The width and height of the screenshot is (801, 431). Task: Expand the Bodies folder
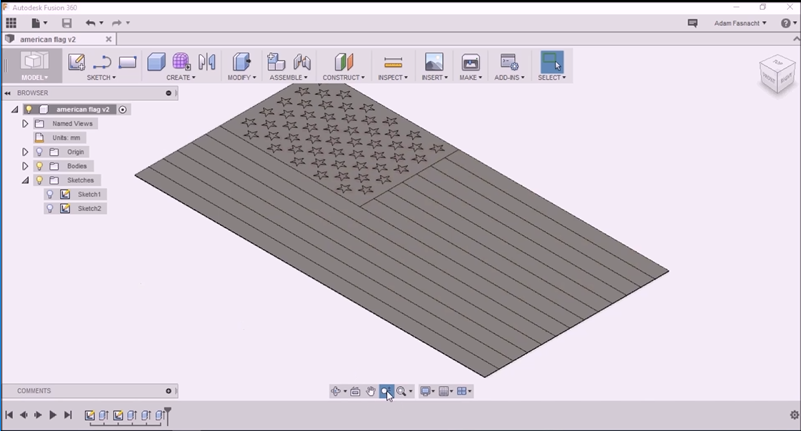(25, 166)
